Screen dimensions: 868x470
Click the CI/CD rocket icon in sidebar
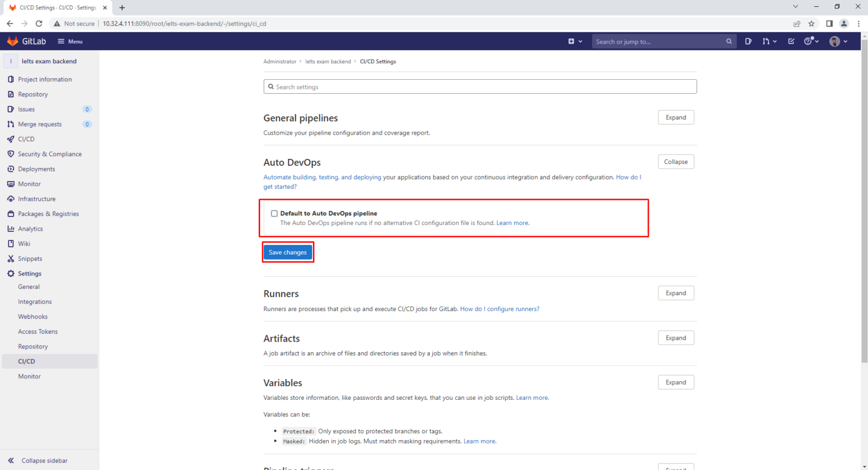[11, 139]
